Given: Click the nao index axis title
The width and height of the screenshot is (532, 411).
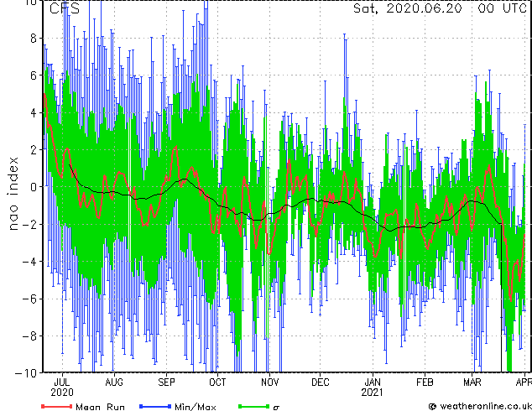Looking at the screenshot, I should pos(13,193).
